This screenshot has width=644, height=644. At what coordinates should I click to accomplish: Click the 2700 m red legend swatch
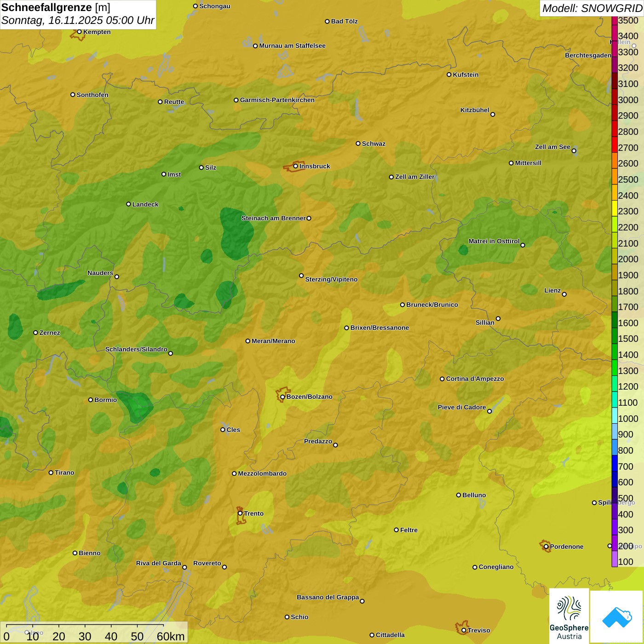[x=615, y=144]
